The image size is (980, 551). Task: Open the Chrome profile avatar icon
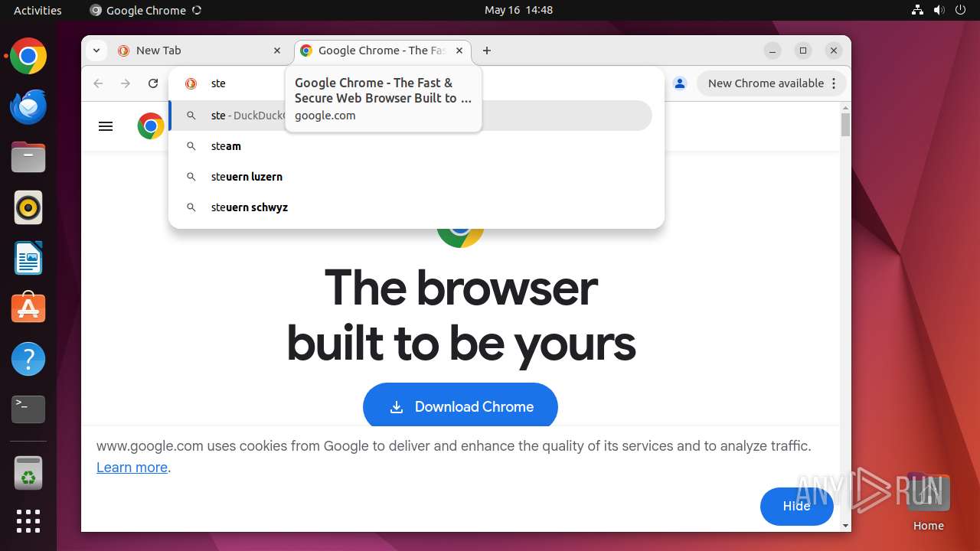tap(680, 83)
